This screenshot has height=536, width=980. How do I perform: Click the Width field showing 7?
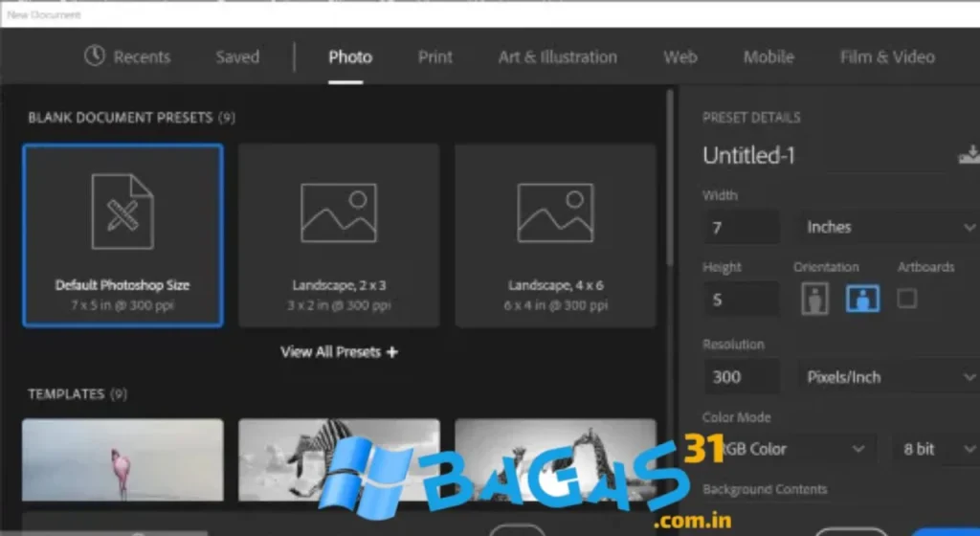tap(742, 228)
